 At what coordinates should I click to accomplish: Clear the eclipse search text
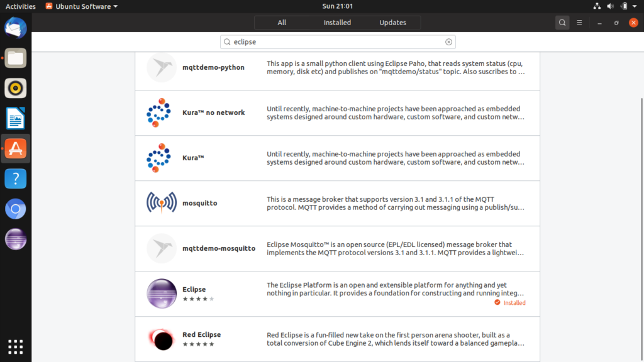coord(448,42)
